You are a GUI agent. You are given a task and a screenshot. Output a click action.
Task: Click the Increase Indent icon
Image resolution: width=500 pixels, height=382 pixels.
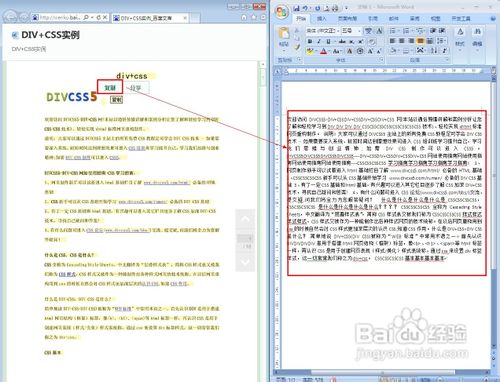tap(441, 31)
